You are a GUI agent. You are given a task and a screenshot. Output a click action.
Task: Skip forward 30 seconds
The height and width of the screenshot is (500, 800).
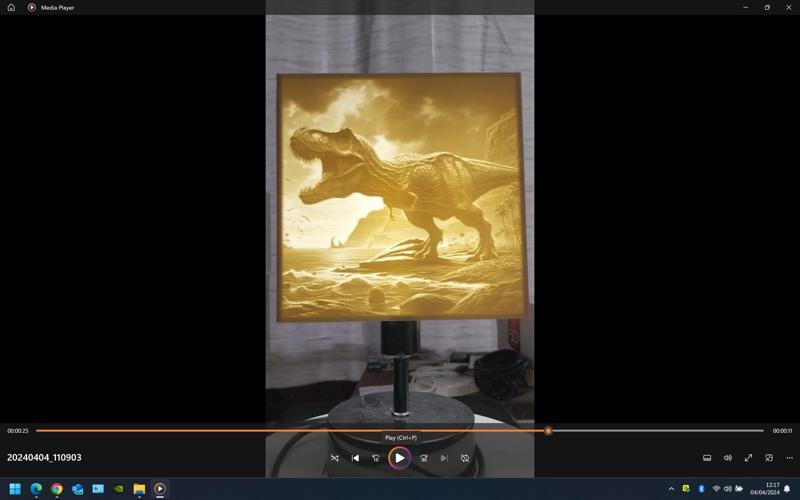[x=423, y=458]
